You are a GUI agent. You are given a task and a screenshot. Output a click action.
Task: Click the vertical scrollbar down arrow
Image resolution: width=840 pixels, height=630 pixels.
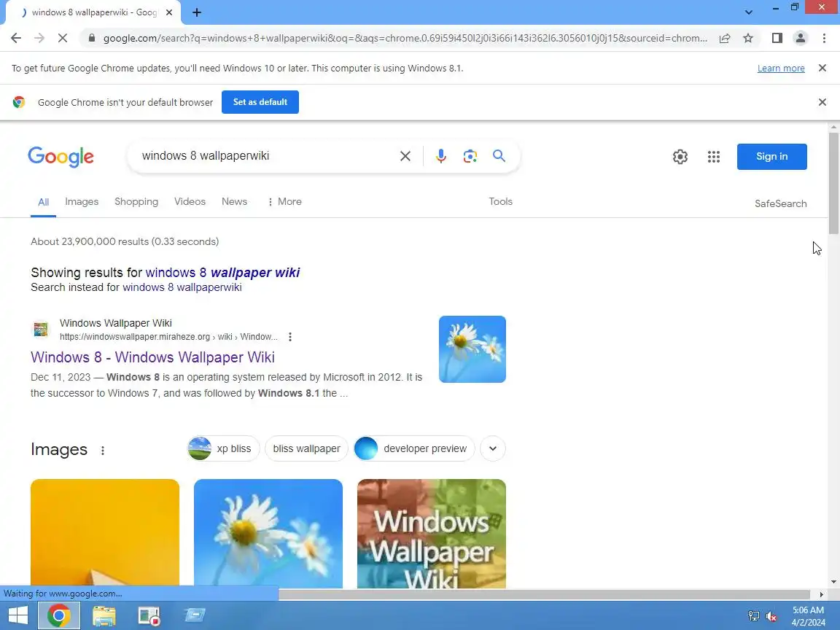(x=833, y=582)
